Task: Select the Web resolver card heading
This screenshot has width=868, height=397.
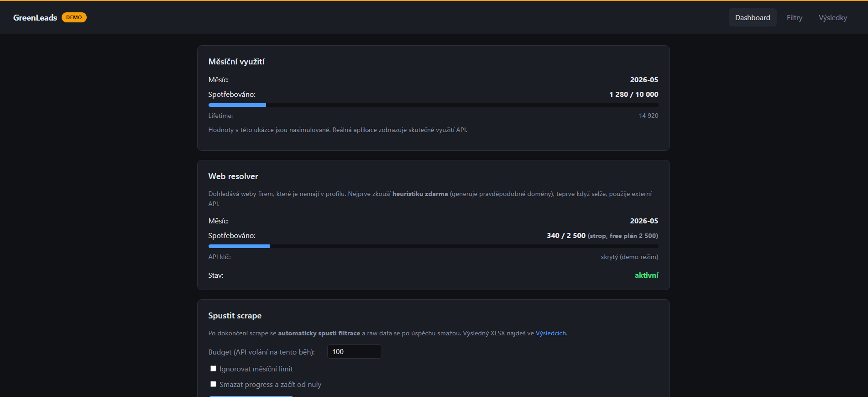Action: click(x=233, y=176)
